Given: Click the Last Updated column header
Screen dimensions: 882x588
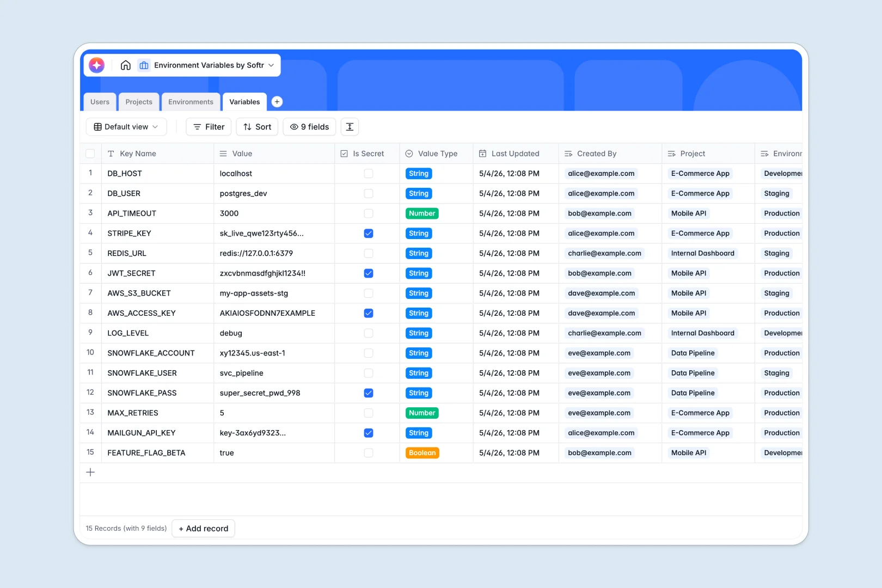Looking at the screenshot, I should click(516, 154).
